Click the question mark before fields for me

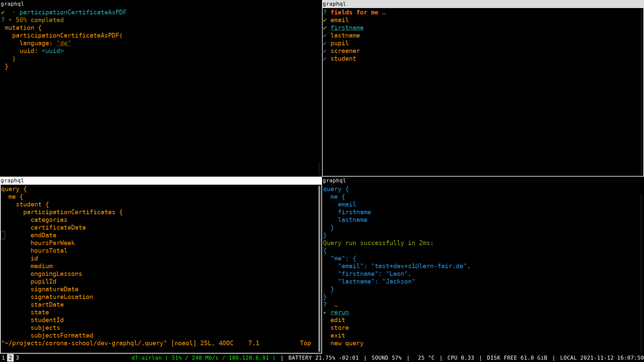click(325, 12)
